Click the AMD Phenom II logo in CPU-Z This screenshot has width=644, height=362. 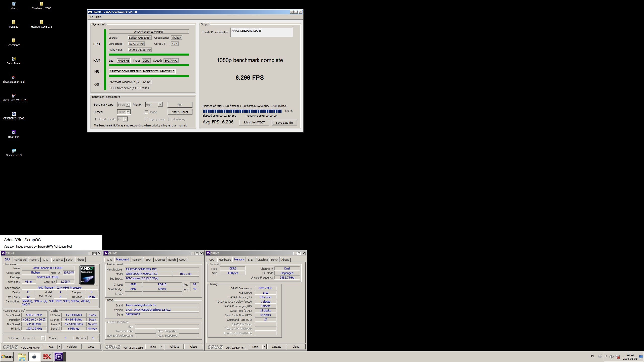(x=87, y=275)
